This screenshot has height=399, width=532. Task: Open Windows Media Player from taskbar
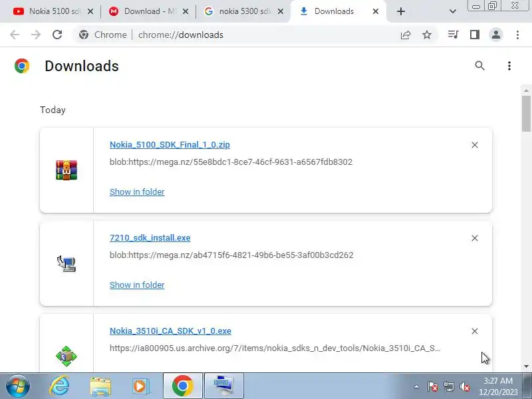(140, 386)
